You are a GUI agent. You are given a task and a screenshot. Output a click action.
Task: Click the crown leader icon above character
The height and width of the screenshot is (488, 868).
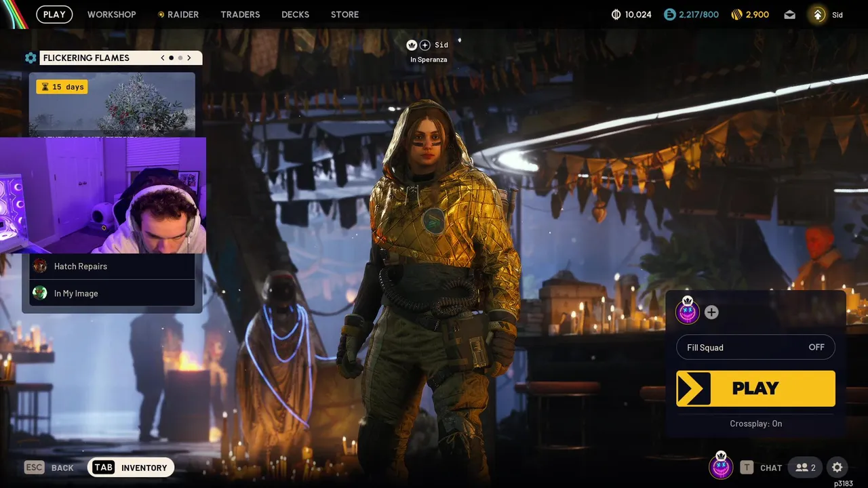411,45
